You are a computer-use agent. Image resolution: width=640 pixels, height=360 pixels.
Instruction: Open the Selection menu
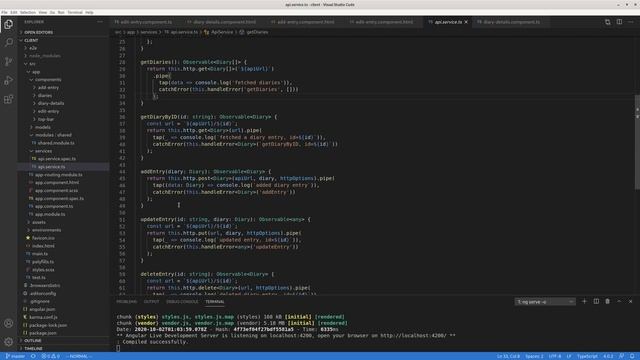[28, 12]
